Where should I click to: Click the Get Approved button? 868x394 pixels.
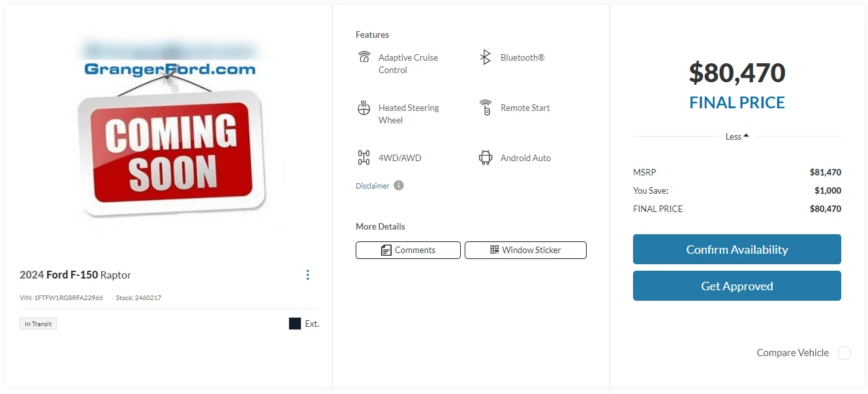(737, 286)
